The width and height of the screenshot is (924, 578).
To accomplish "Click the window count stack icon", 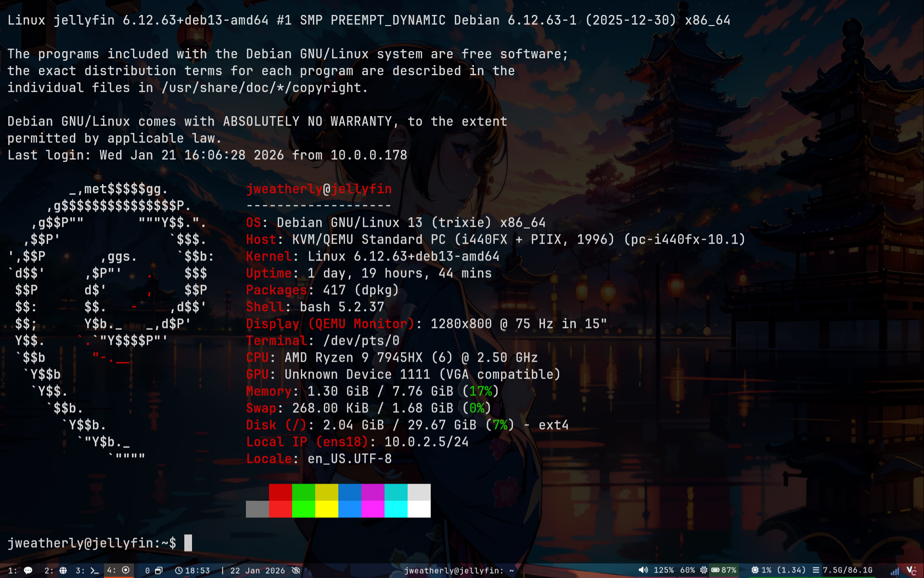I will click(158, 570).
